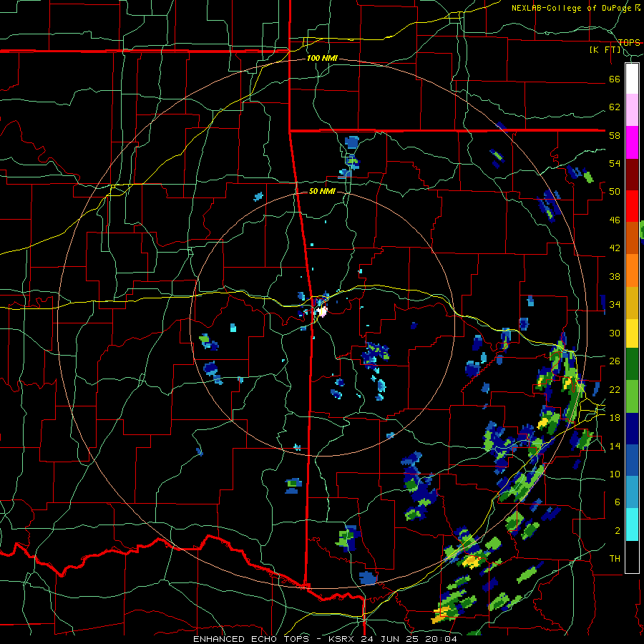Viewport: 644px width, 644px height.
Task: Select the light pink legend color segment
Action: [632, 109]
